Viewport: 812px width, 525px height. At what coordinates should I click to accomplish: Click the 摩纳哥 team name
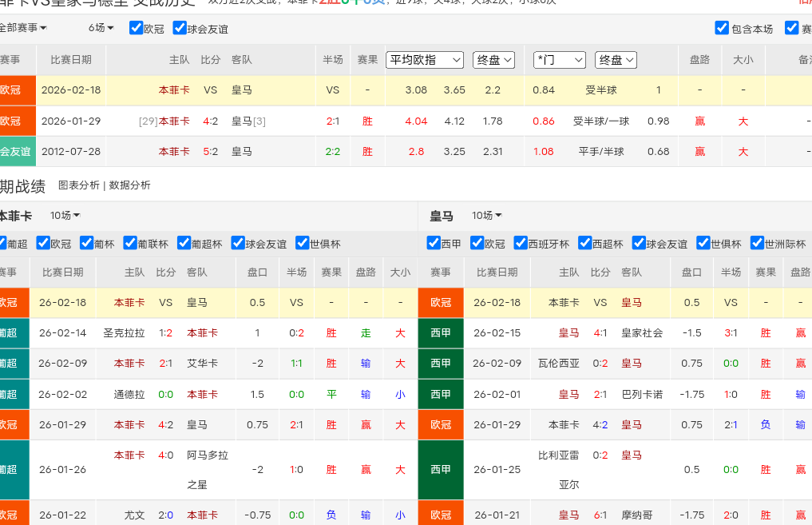(x=636, y=515)
